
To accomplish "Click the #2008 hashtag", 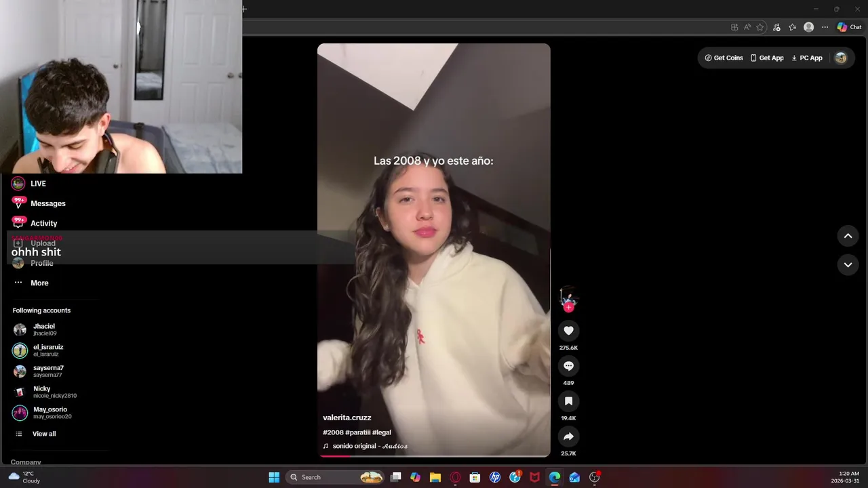I will pos(333,432).
